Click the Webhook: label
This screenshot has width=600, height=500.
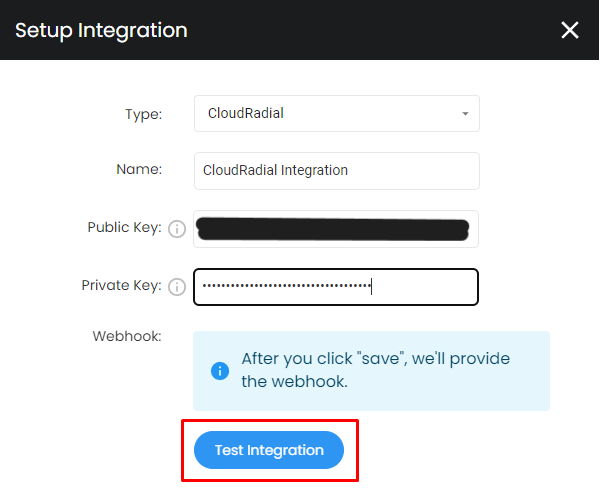pyautogui.click(x=127, y=336)
